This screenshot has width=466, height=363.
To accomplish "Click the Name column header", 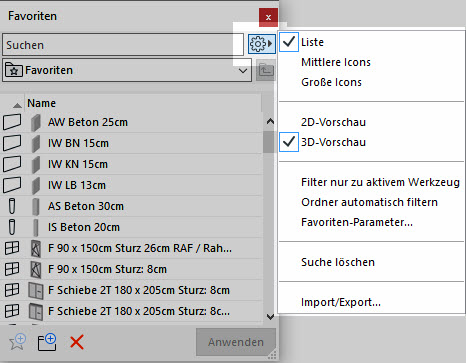I will [x=143, y=103].
